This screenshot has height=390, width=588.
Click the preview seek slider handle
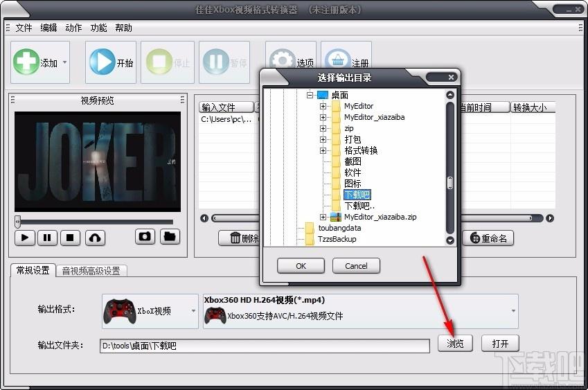pyautogui.click(x=17, y=222)
